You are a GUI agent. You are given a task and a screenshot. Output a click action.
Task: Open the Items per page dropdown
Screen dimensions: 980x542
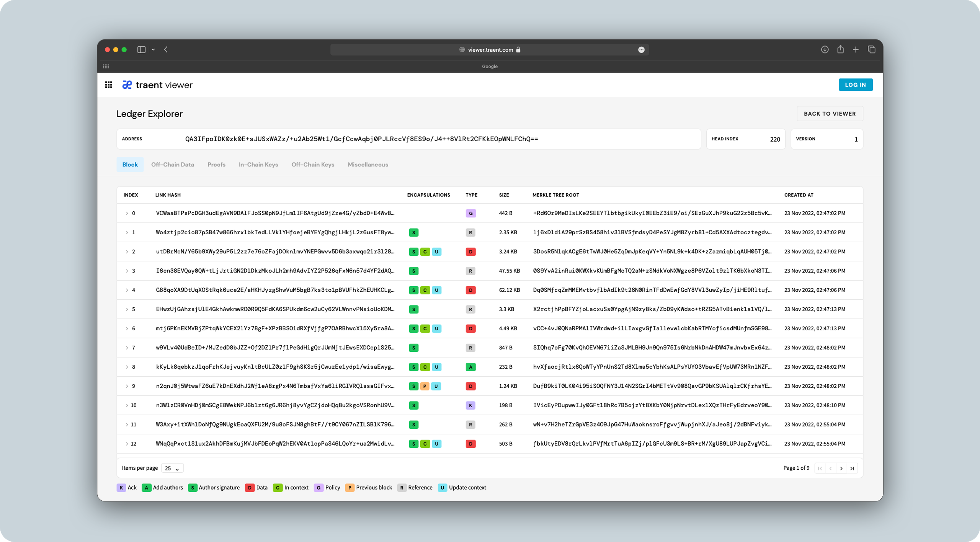[x=171, y=468]
